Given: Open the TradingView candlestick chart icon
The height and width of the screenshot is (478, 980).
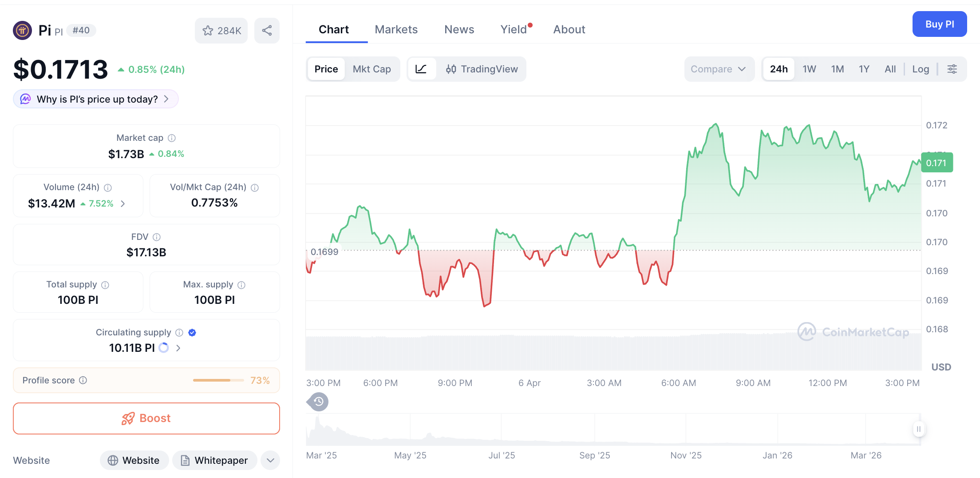Looking at the screenshot, I should pos(452,69).
